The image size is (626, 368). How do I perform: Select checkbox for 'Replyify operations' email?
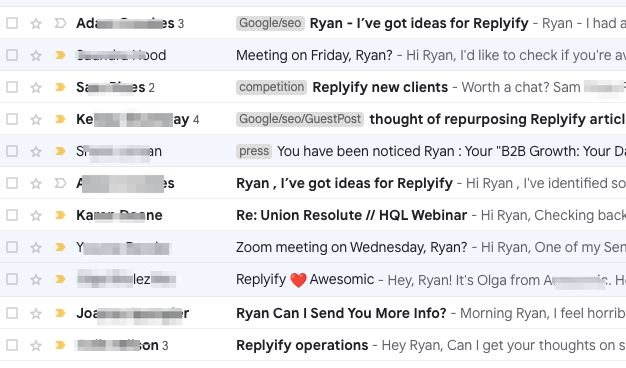click(12, 345)
